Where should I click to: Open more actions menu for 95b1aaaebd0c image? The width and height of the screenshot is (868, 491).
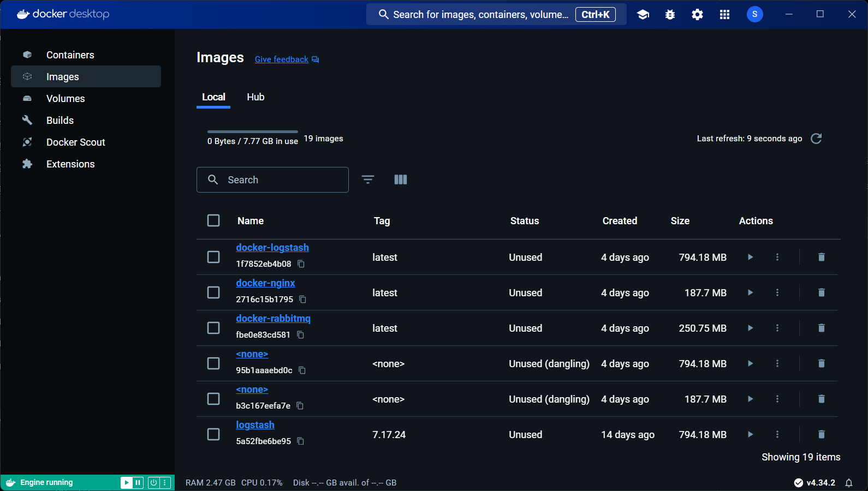tap(777, 363)
